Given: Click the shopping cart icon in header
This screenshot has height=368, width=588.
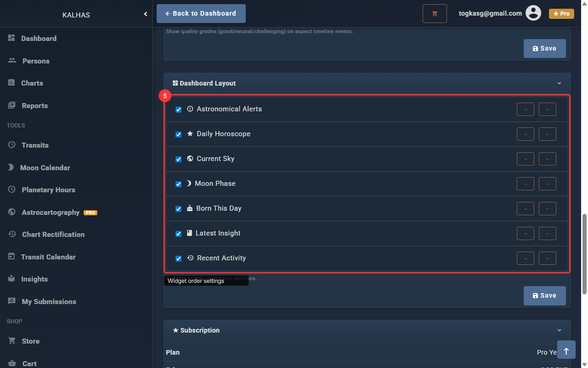Looking at the screenshot, I should click(x=435, y=14).
